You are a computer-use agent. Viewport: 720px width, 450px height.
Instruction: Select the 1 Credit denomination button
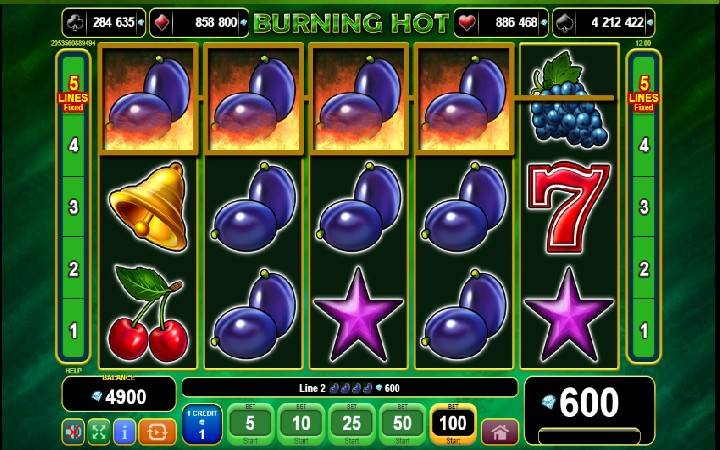(202, 424)
